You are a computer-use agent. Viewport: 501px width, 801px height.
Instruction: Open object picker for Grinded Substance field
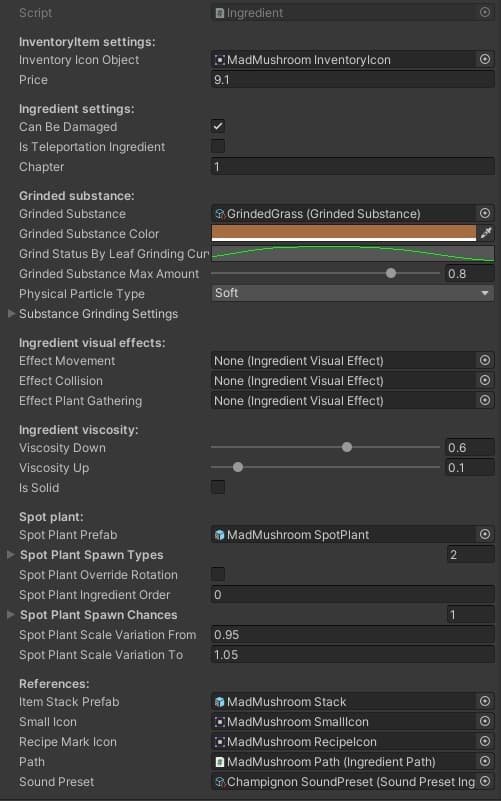(485, 213)
